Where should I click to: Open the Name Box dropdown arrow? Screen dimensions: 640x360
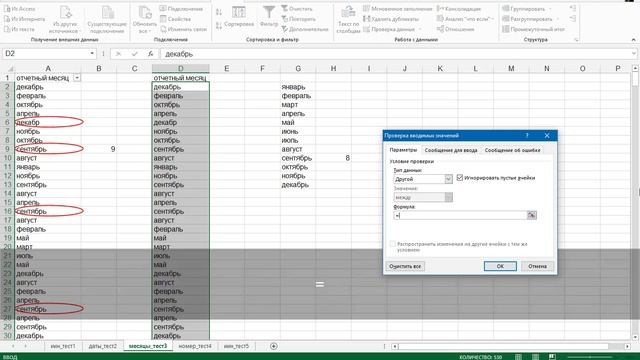click(92, 53)
